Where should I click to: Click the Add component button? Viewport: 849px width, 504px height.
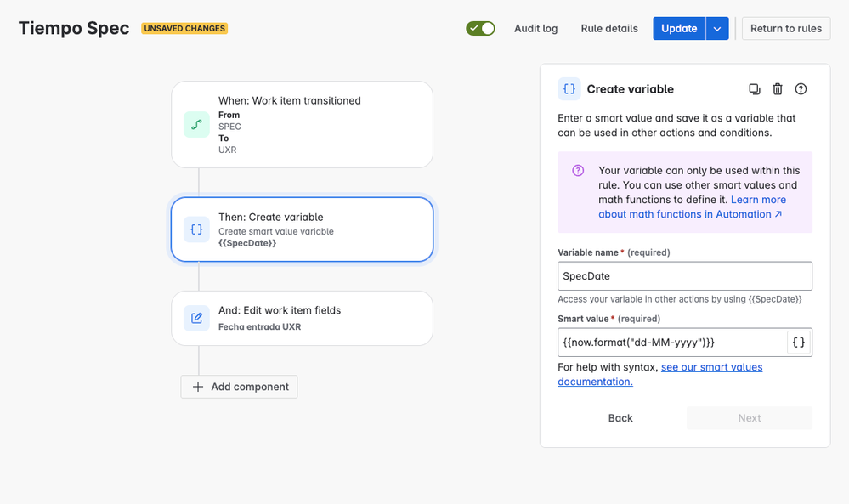239,387
